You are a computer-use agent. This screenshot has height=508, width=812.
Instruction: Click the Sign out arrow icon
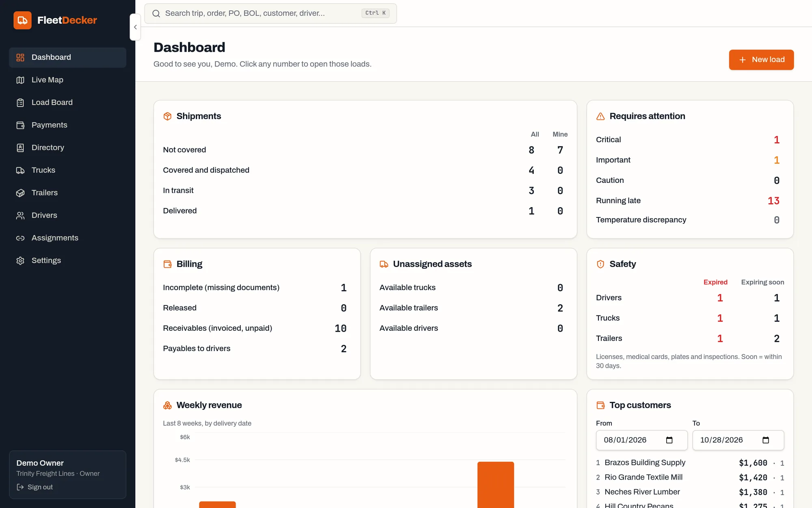tap(20, 487)
